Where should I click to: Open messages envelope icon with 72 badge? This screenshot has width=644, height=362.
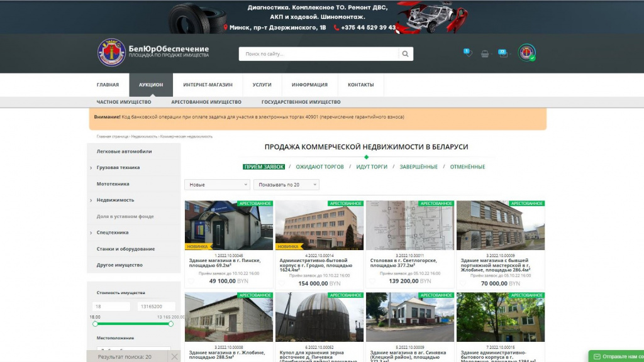[502, 53]
